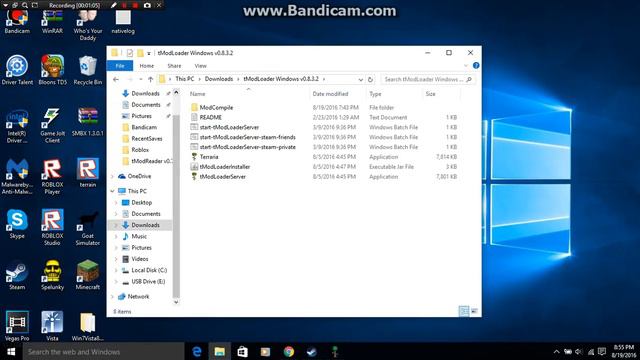Switch to the Home ribbon tab
640x360 pixels.
pos(147,66)
